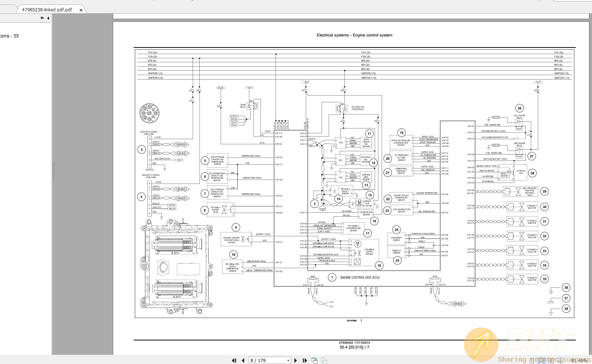The width and height of the screenshot is (592, 364).
Task: Go back to the previous view
Action: 314,361
